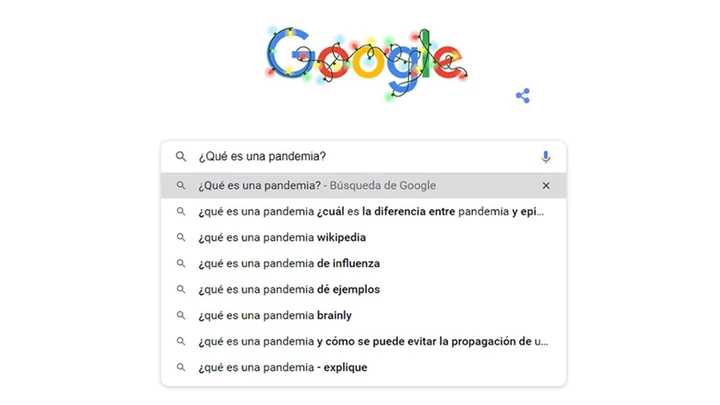Open the "diferencia entre pandemia y epi…" suggestion
This screenshot has width=720, height=405.
[x=372, y=212]
